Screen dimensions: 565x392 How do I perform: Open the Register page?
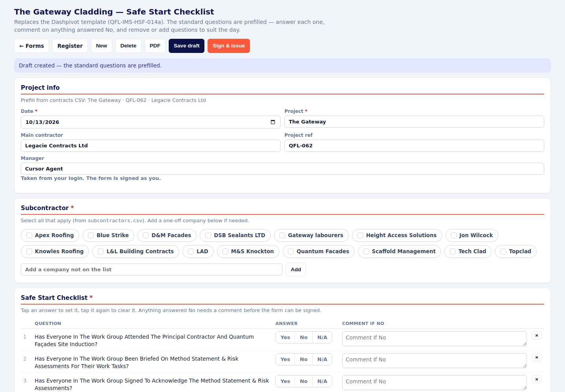(70, 46)
